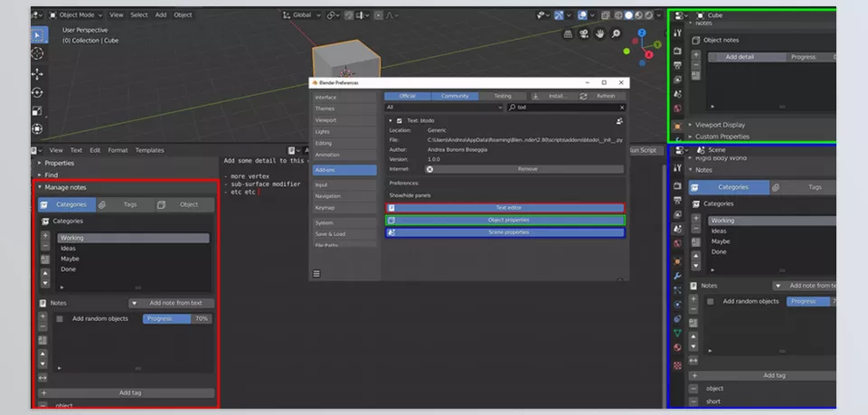Check the 'Add random objects' note checkbox
The image size is (868, 415).
[60, 319]
